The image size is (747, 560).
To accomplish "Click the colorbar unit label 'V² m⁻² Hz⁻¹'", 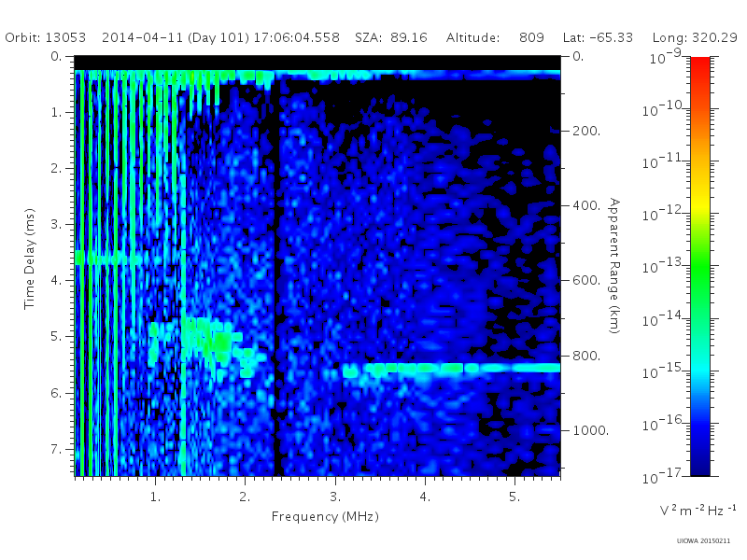I will pos(698,510).
